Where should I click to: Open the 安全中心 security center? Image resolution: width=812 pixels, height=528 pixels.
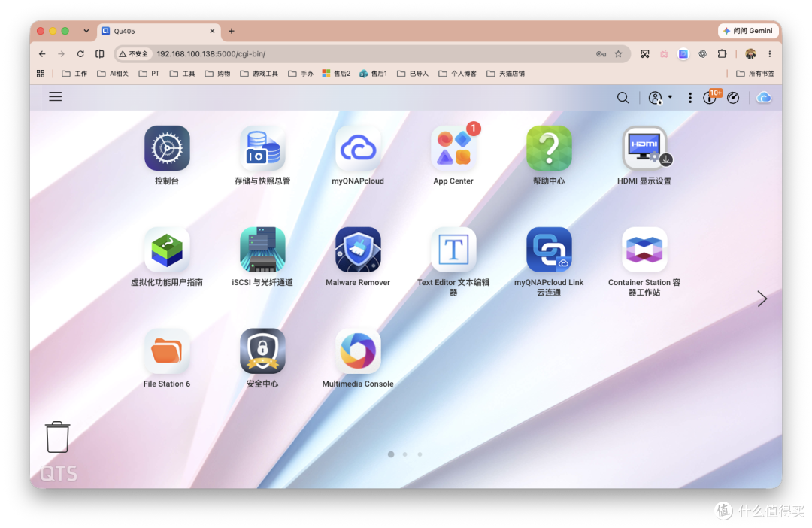click(262, 351)
